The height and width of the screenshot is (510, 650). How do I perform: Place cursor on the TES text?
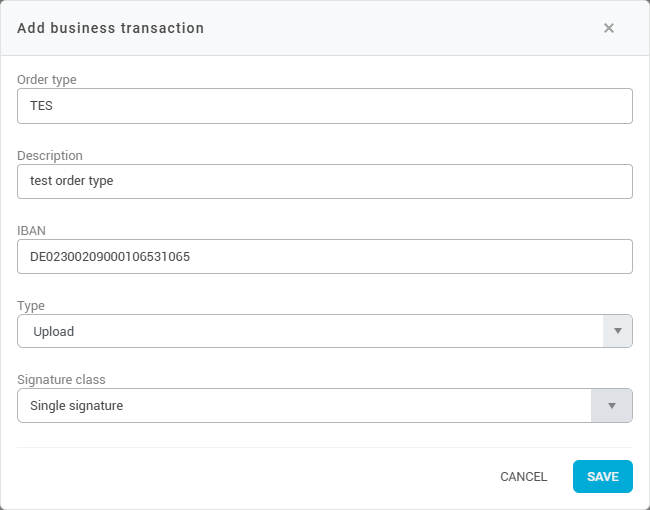pyautogui.click(x=41, y=106)
